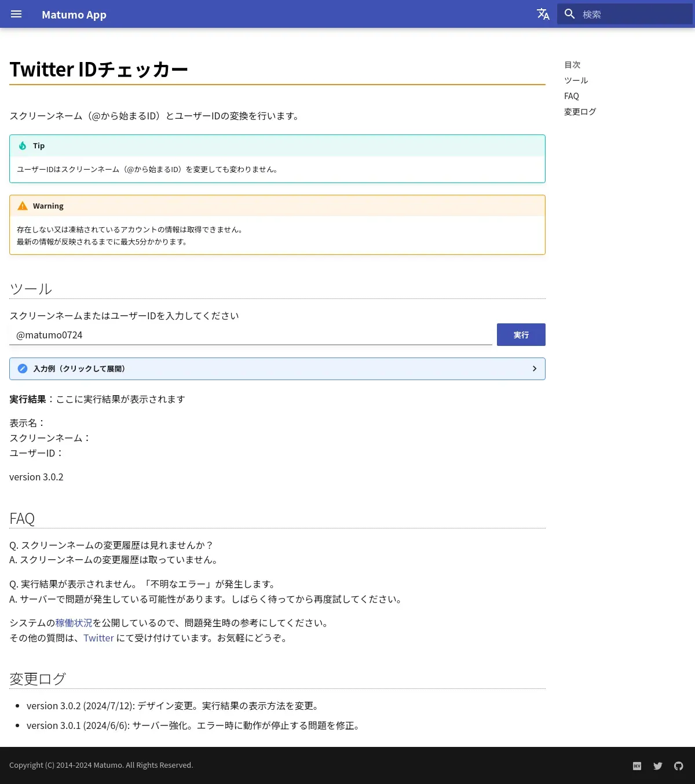
Task: Jump to ツール in table of contents
Action: coord(576,81)
